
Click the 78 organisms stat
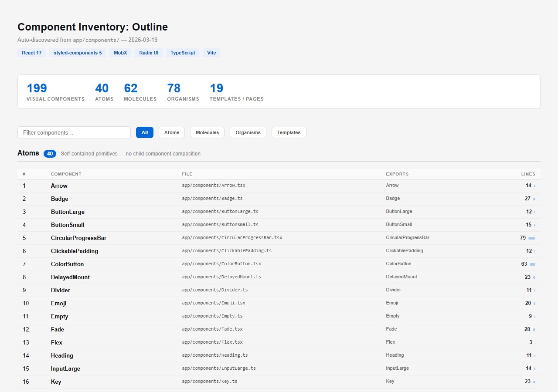pos(183,92)
